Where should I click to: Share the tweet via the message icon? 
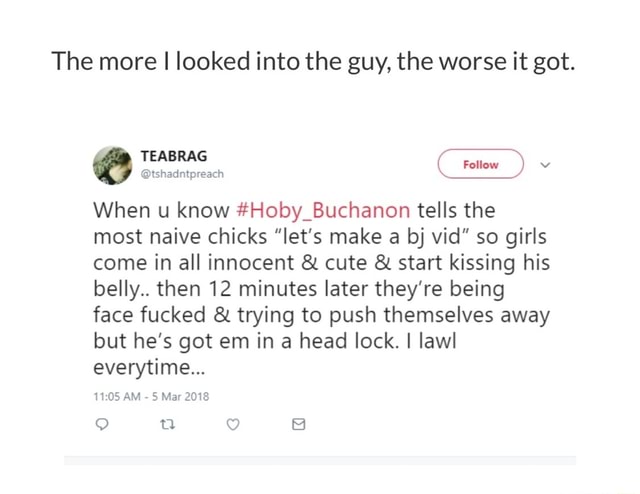pos(299,425)
